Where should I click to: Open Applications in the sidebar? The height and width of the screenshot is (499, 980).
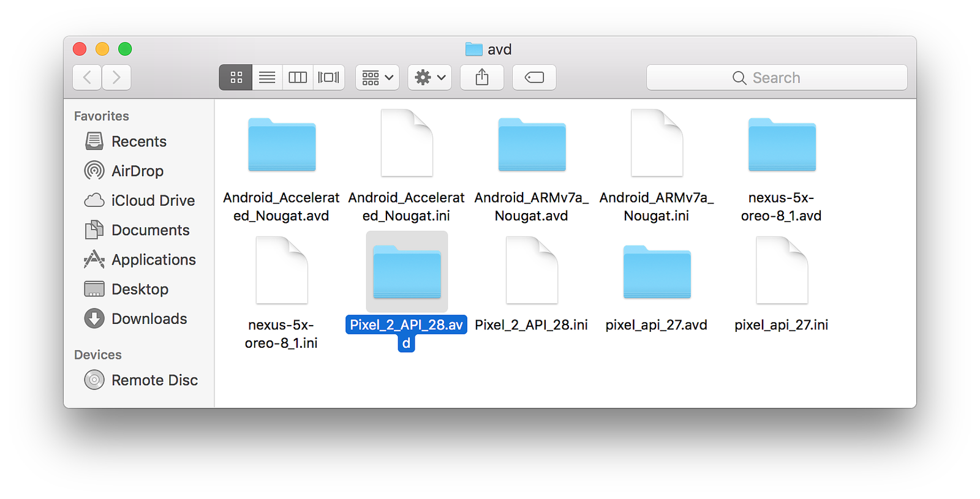coord(140,260)
